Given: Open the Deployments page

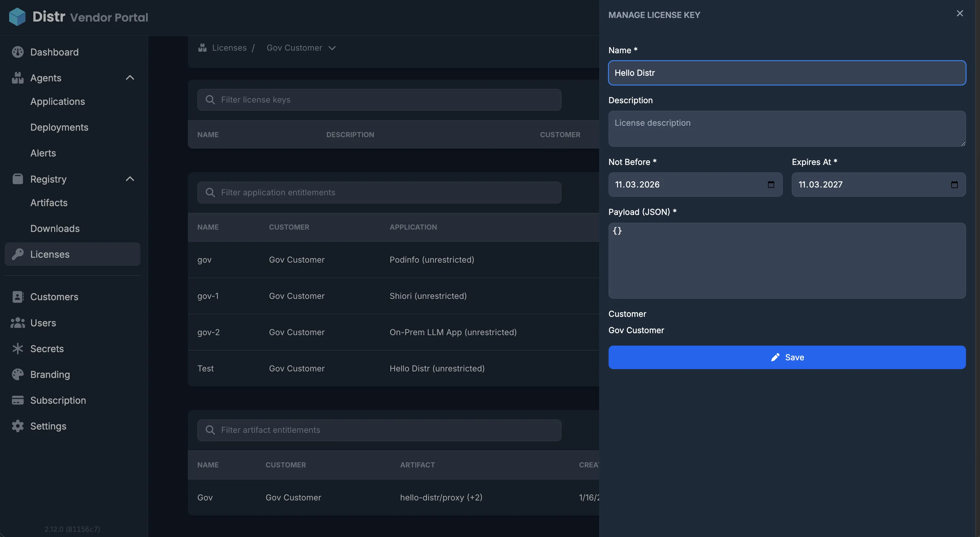Looking at the screenshot, I should point(59,127).
